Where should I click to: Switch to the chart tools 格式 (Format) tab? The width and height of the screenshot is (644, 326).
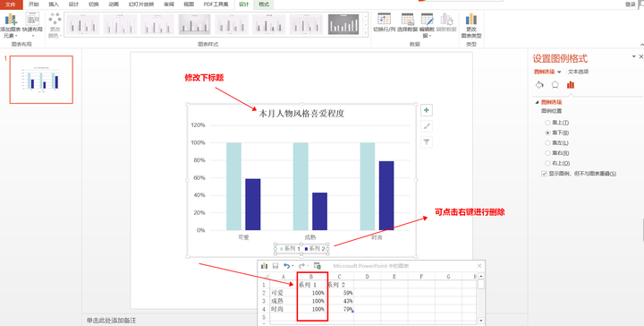point(264,4)
